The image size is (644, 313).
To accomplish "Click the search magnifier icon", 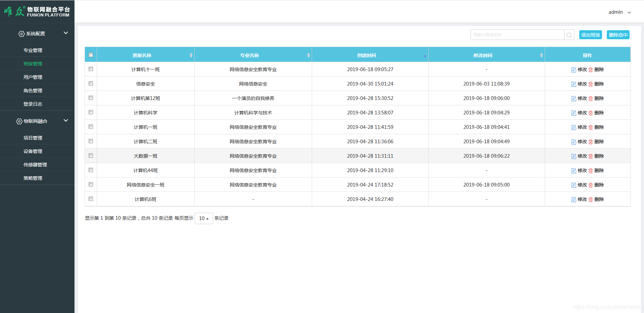I will [x=569, y=35].
